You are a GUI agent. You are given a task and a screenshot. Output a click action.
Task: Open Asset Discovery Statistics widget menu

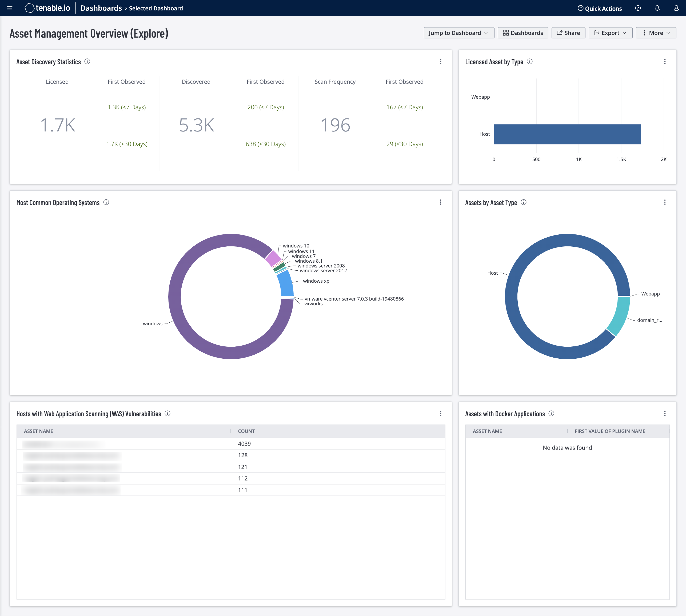(x=441, y=61)
